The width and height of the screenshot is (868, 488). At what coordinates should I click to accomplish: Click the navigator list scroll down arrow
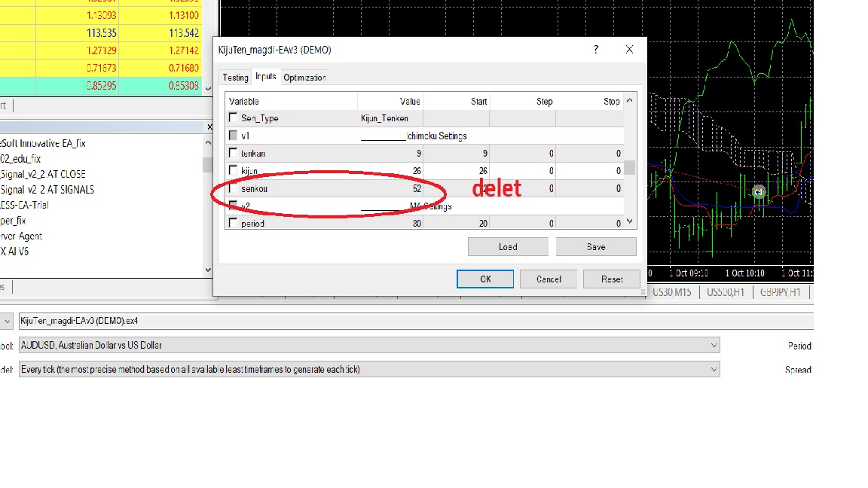pos(208,270)
